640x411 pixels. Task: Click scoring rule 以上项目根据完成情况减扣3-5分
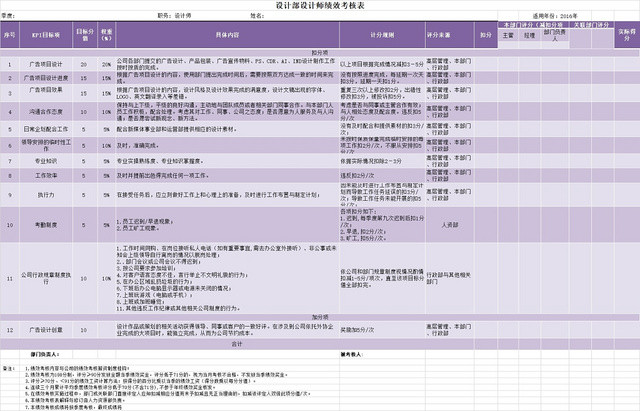tap(382, 64)
